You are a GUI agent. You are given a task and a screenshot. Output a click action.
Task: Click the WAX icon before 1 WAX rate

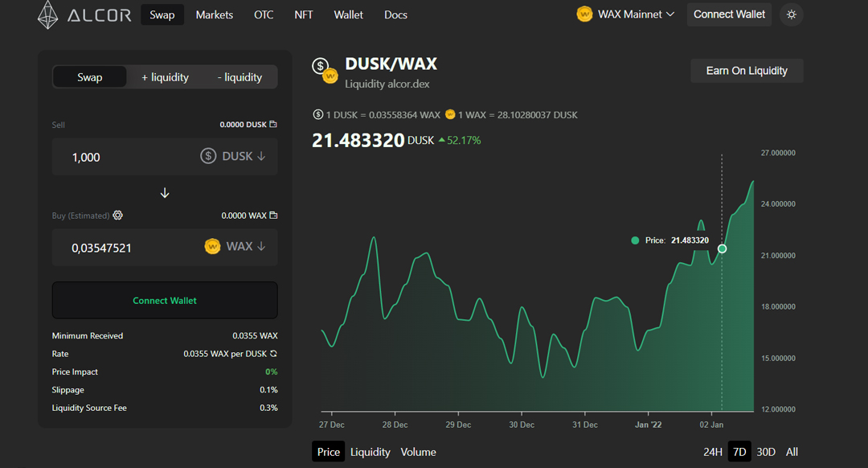click(450, 114)
